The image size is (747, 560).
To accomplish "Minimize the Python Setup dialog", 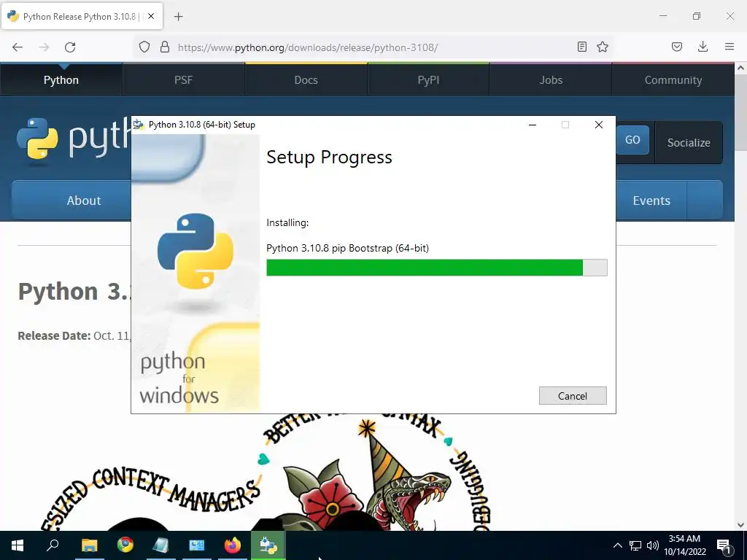I will (533, 125).
